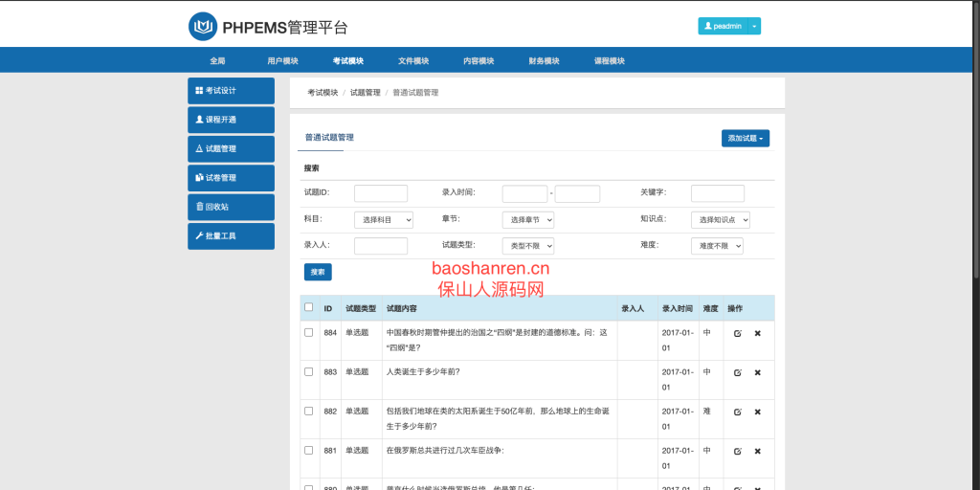Click 考试模块 breadcrumb link
This screenshot has width=980, height=490.
click(x=323, y=93)
